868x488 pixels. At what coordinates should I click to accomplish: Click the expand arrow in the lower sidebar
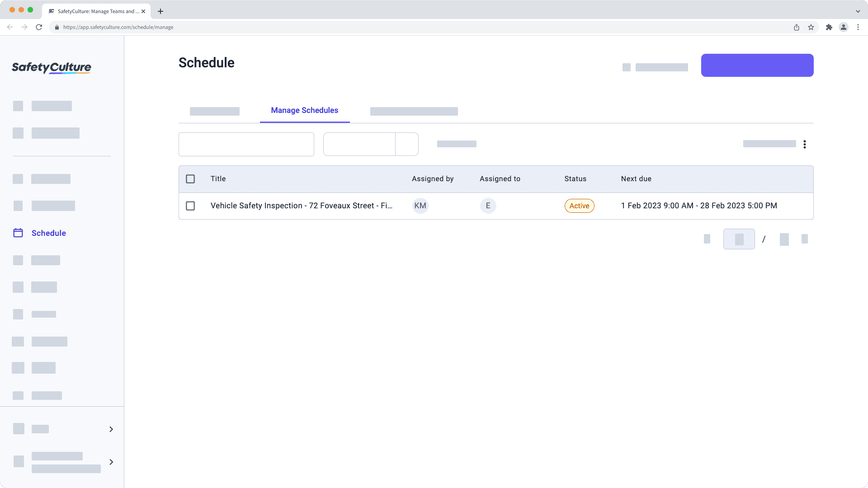[x=111, y=462]
